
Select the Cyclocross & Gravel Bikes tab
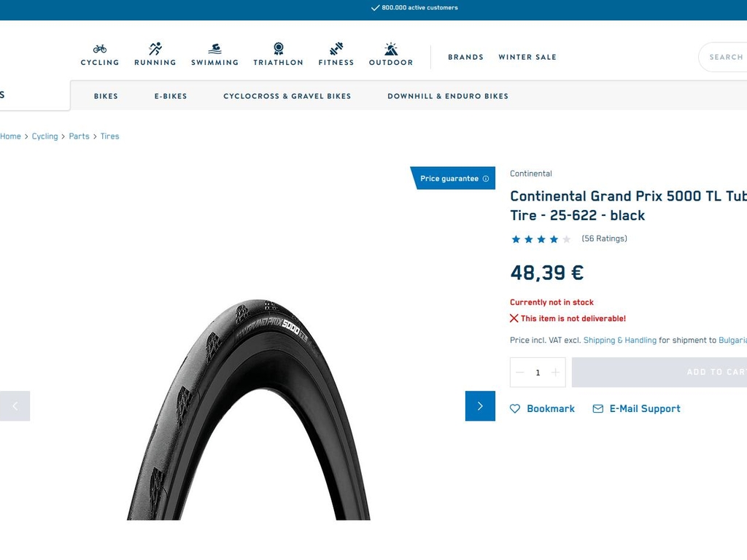[287, 96]
